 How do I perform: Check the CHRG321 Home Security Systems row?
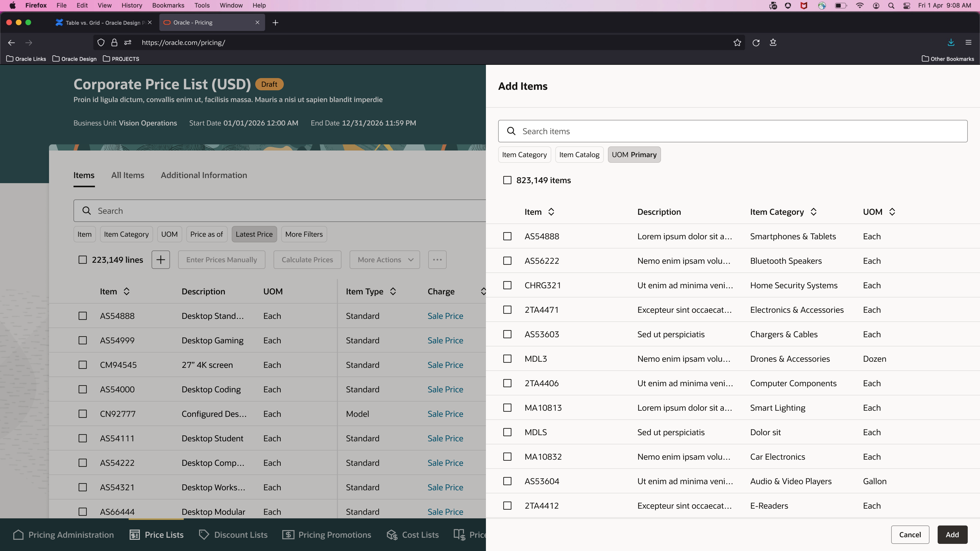[507, 285]
